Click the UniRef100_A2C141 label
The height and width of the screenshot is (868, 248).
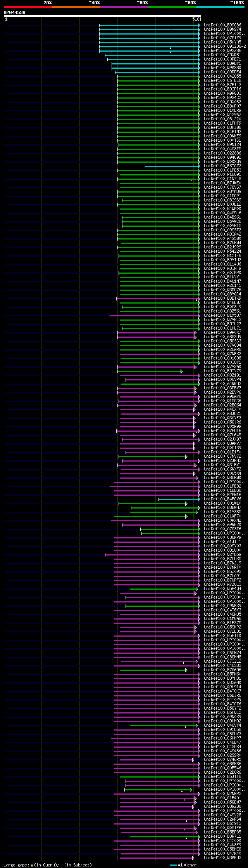[222, 286]
